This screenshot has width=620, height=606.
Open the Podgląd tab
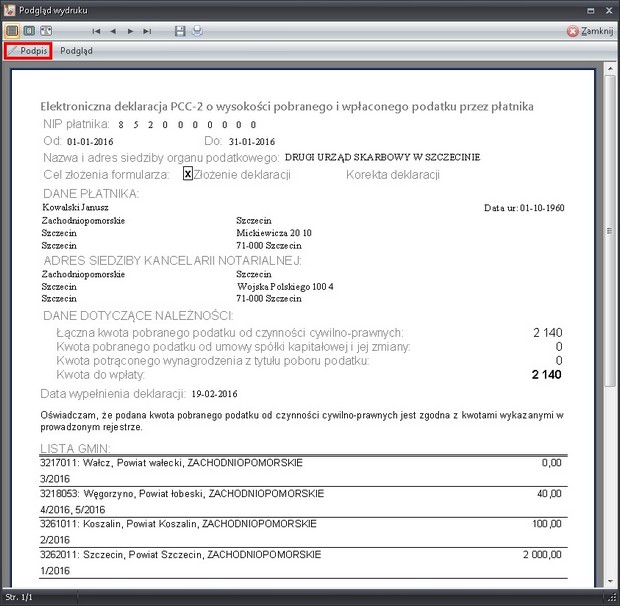[x=76, y=50]
